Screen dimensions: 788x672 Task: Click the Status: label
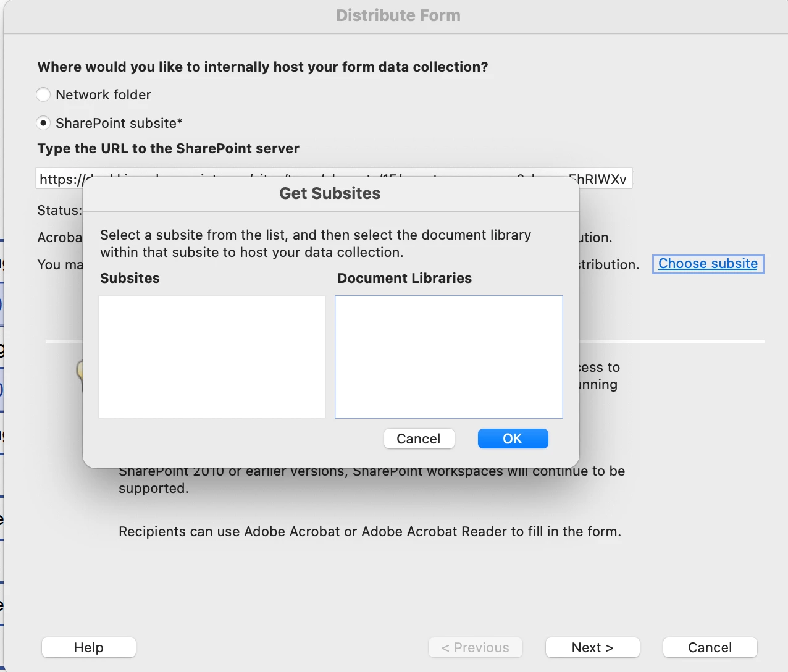(59, 210)
